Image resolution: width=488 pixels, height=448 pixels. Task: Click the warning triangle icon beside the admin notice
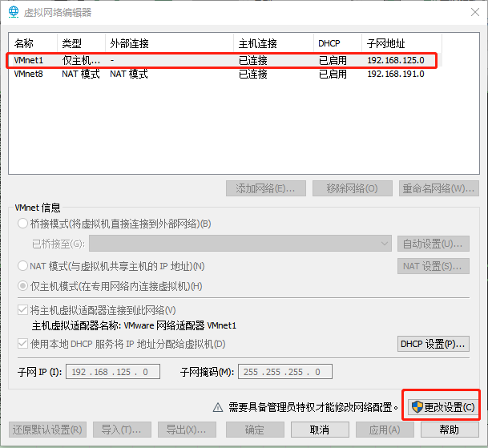[218, 407]
